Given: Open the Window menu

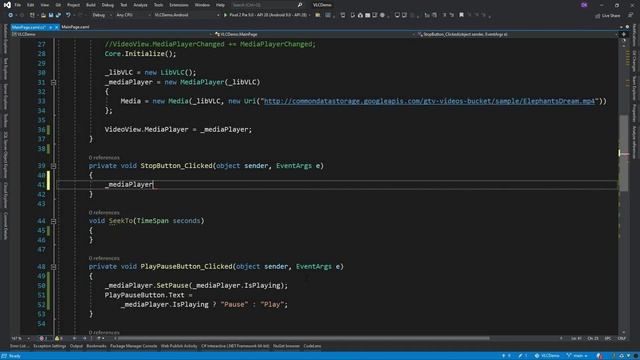Looking at the screenshot, I should click(x=202, y=5).
